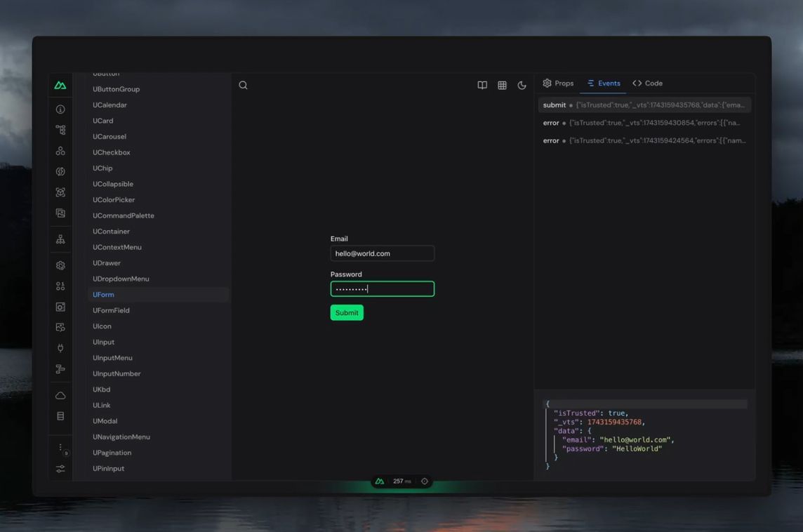Open the overview info icon in sidebar
The width and height of the screenshot is (803, 532).
pos(60,109)
